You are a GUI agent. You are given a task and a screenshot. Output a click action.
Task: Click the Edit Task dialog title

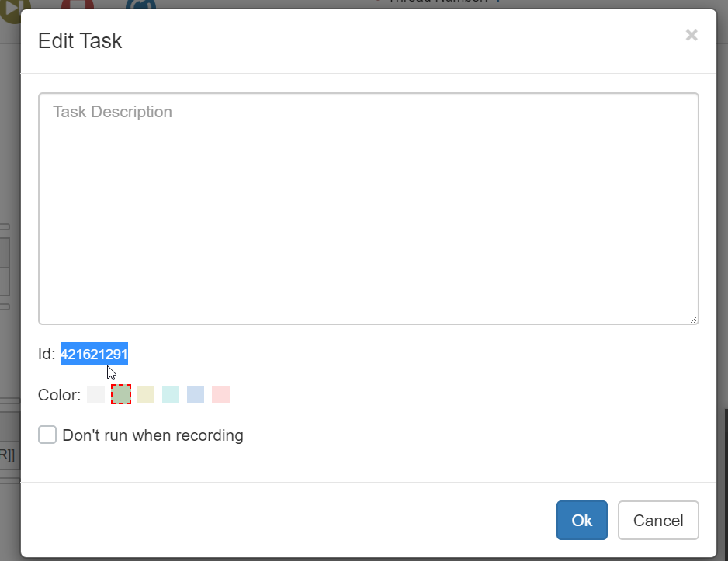pos(80,41)
